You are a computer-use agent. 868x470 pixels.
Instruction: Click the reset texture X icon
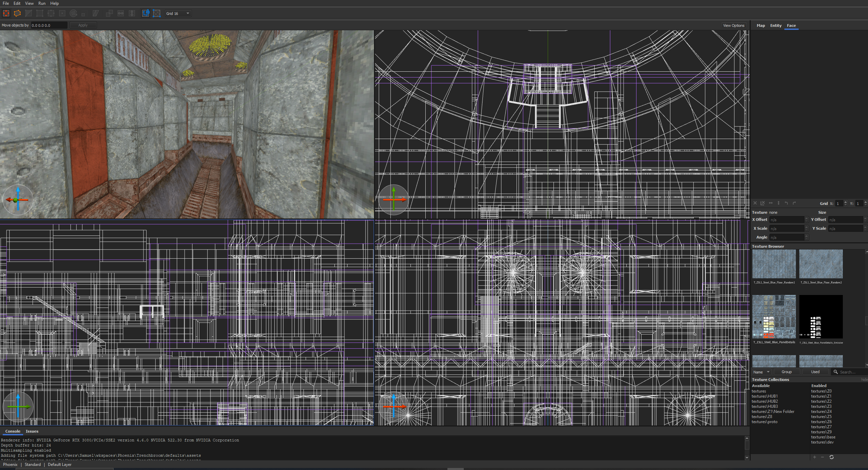tap(755, 203)
